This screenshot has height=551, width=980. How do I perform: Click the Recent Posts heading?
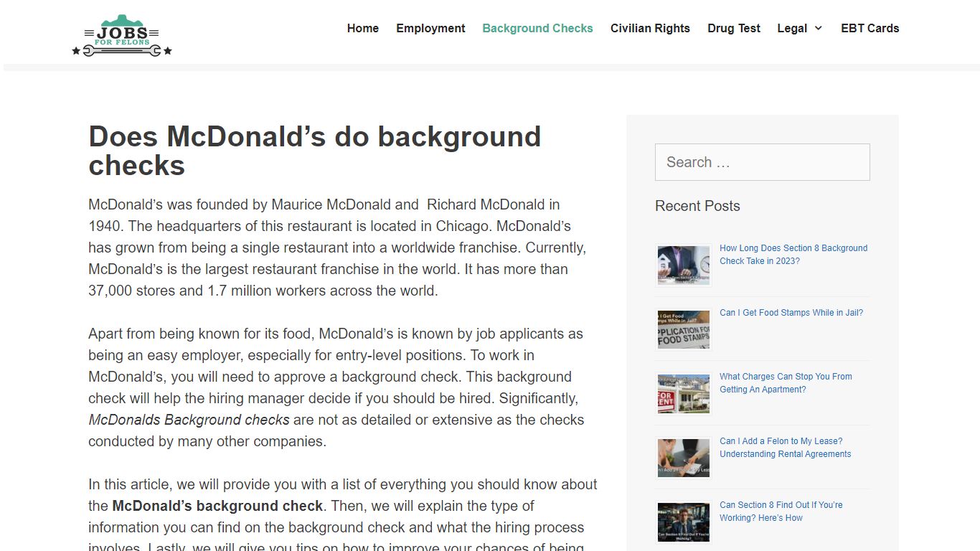click(x=697, y=206)
